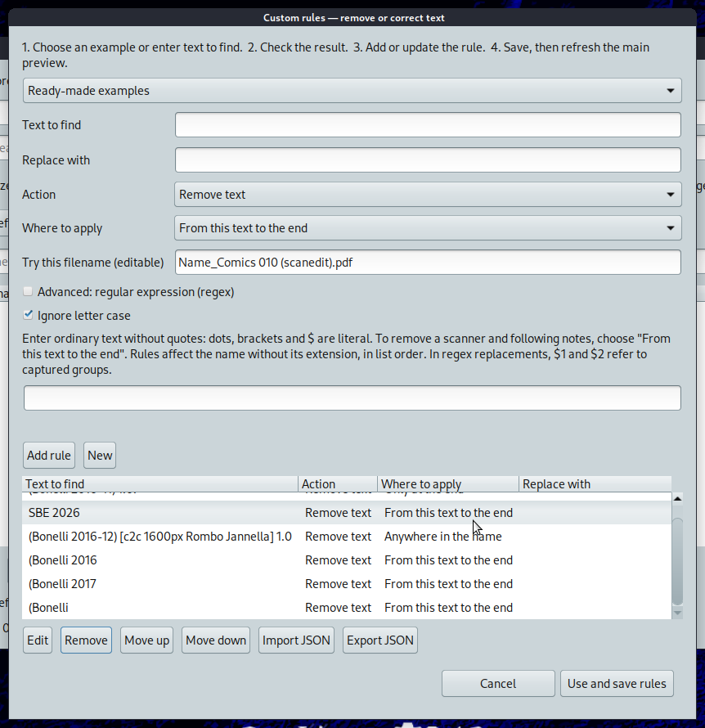Image resolution: width=705 pixels, height=728 pixels.
Task: Click the Try this filename editable field
Action: click(428, 263)
